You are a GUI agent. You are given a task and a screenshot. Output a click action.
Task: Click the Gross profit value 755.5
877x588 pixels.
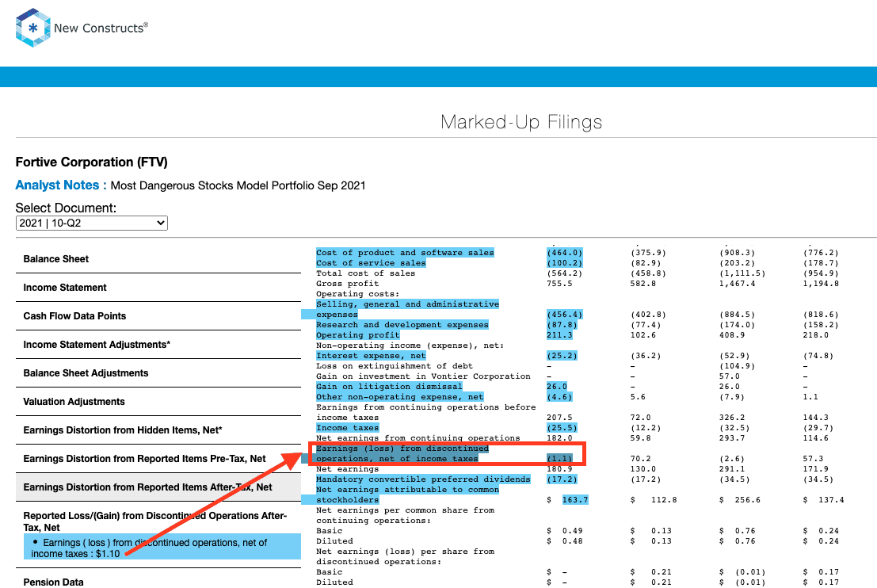[x=559, y=284]
